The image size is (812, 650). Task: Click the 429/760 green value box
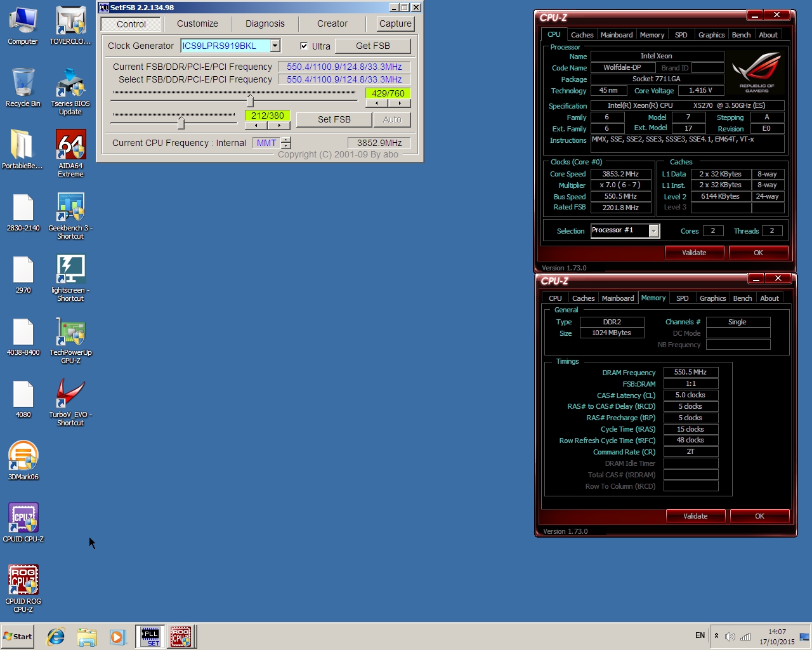click(x=388, y=93)
